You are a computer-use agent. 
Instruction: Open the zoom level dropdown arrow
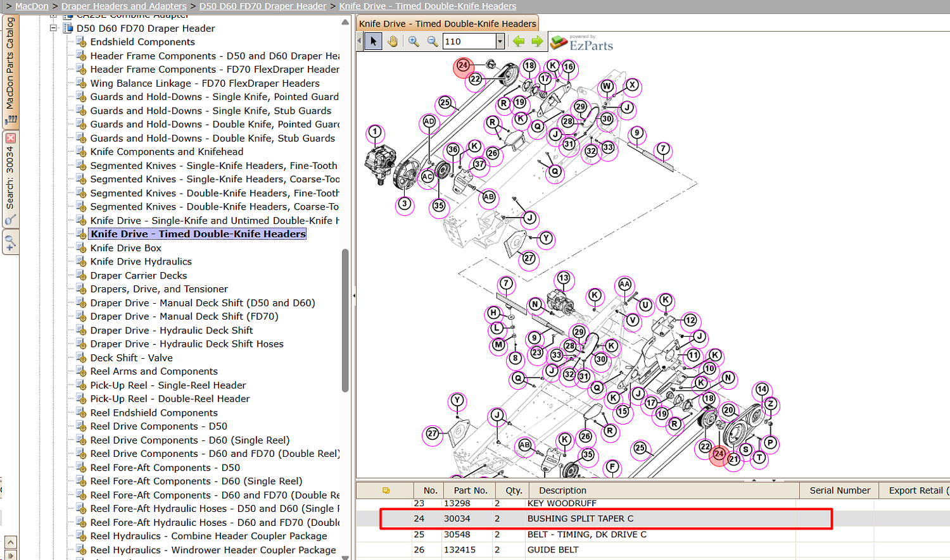[500, 42]
